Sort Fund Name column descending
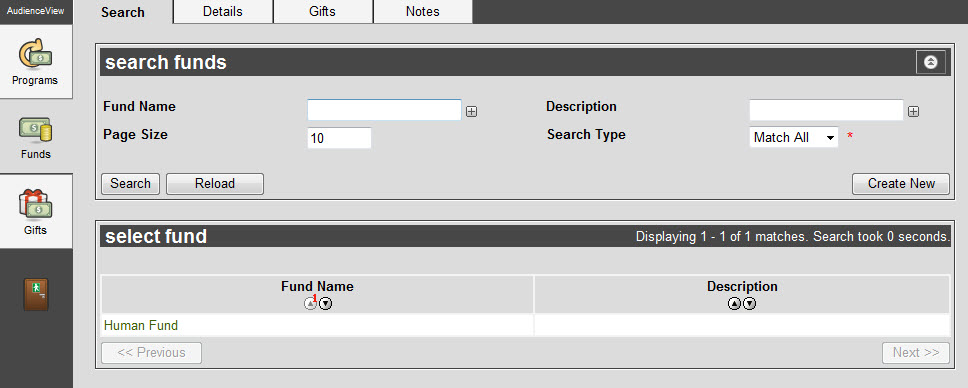Screen dimensions: 968x388 325,304
